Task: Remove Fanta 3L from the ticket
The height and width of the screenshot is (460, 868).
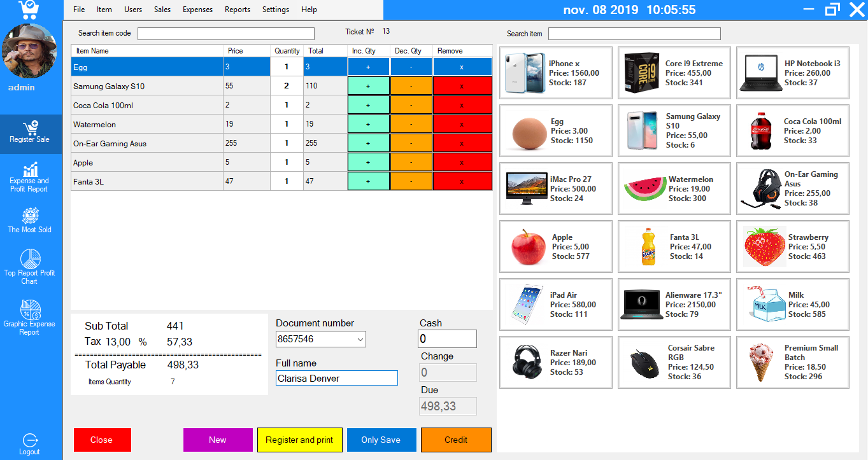Action: point(462,181)
